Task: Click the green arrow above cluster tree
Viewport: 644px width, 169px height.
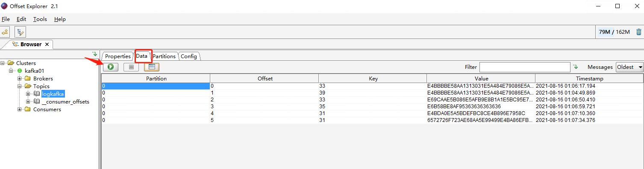Action: coord(95,54)
